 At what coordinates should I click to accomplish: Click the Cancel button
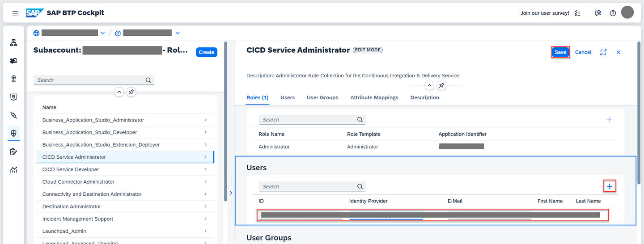tap(583, 52)
